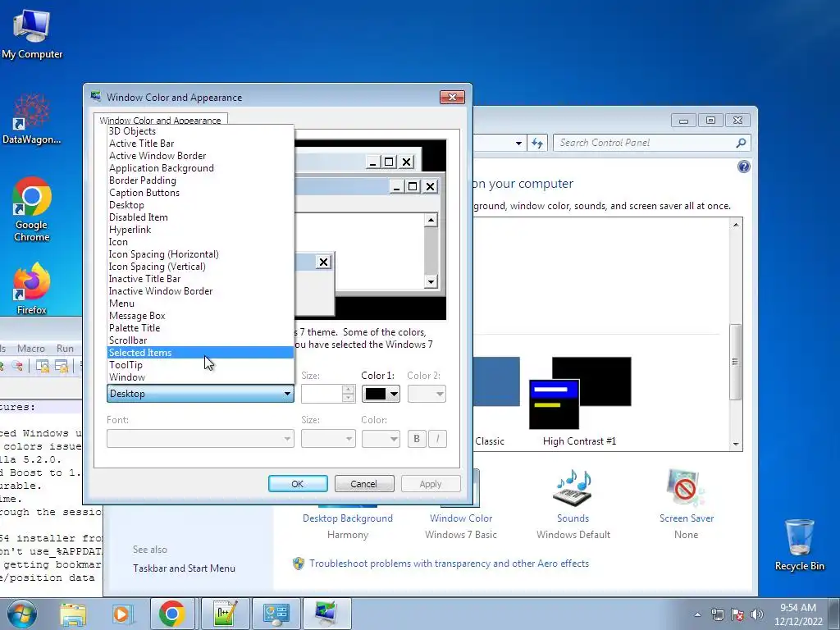Open the Recycle Bin
Screen dimensions: 840x630
[x=799, y=545]
